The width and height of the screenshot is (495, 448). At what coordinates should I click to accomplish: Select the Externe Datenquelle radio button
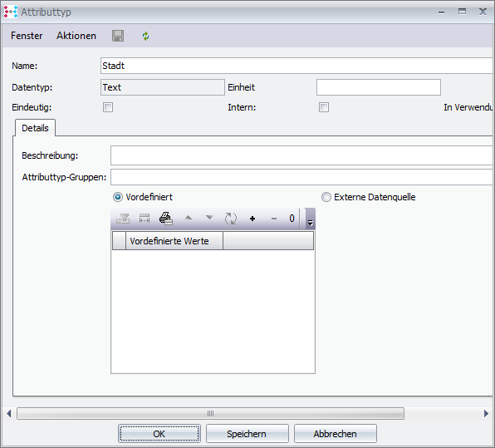326,197
